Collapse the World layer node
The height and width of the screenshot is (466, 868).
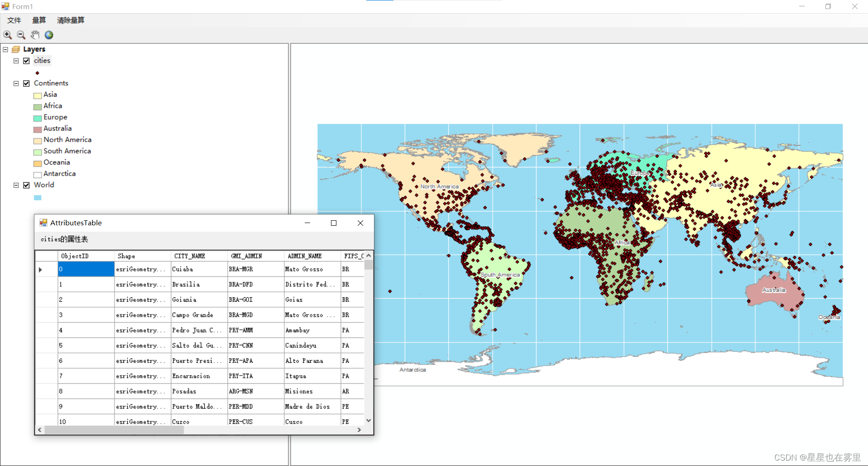pyautogui.click(x=16, y=185)
